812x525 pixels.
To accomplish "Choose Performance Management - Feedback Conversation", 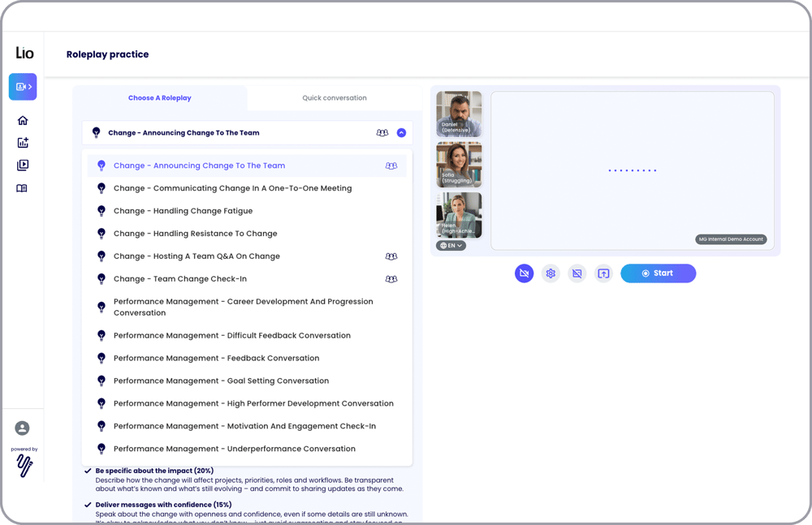I will [x=216, y=358].
